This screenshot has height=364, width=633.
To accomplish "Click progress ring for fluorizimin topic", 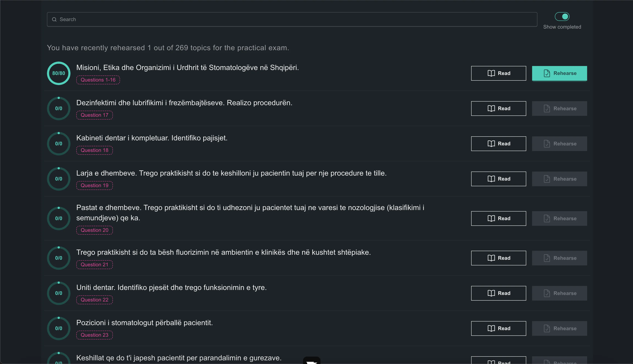I will point(59,258).
